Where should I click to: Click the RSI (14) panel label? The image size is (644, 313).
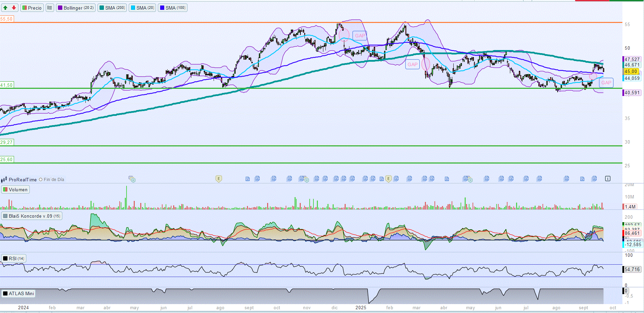tap(14, 258)
